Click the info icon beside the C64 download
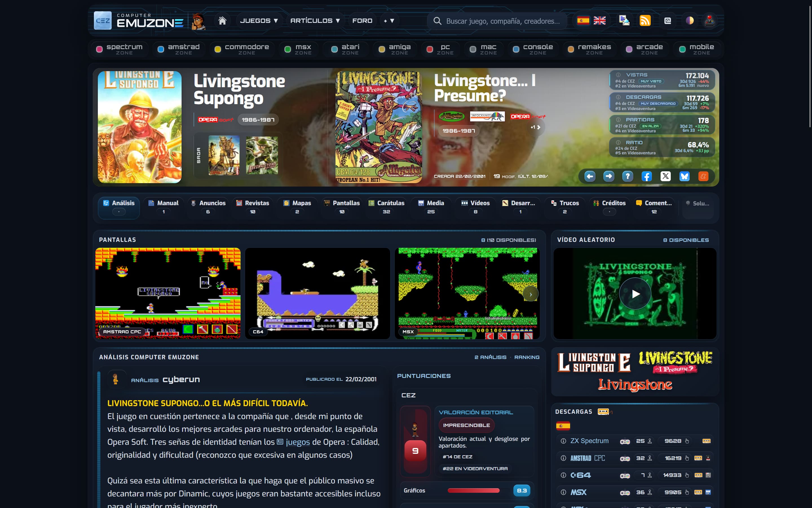812x508 pixels. tap(563, 475)
